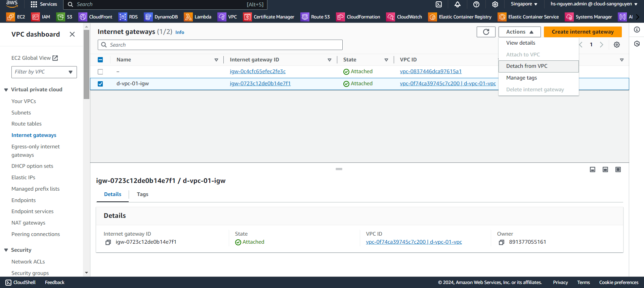Refresh the internet gateways list
644x288 pixels.
(486, 32)
